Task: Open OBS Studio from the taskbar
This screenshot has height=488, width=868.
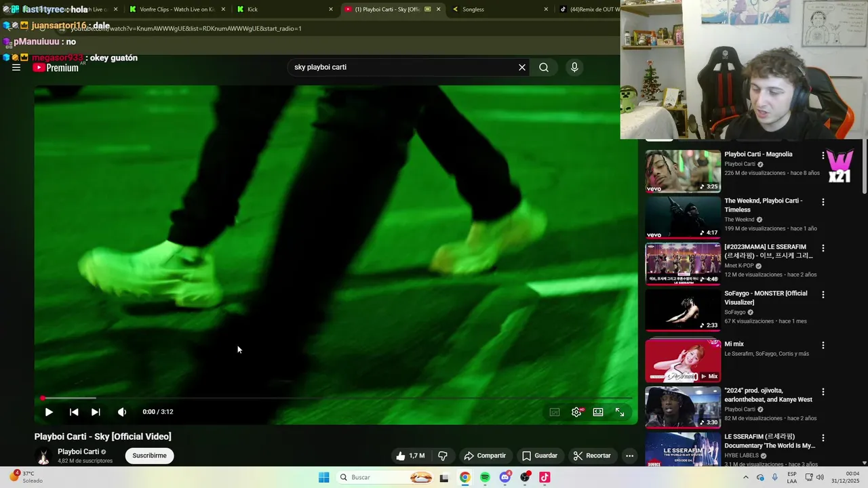Action: tap(525, 477)
